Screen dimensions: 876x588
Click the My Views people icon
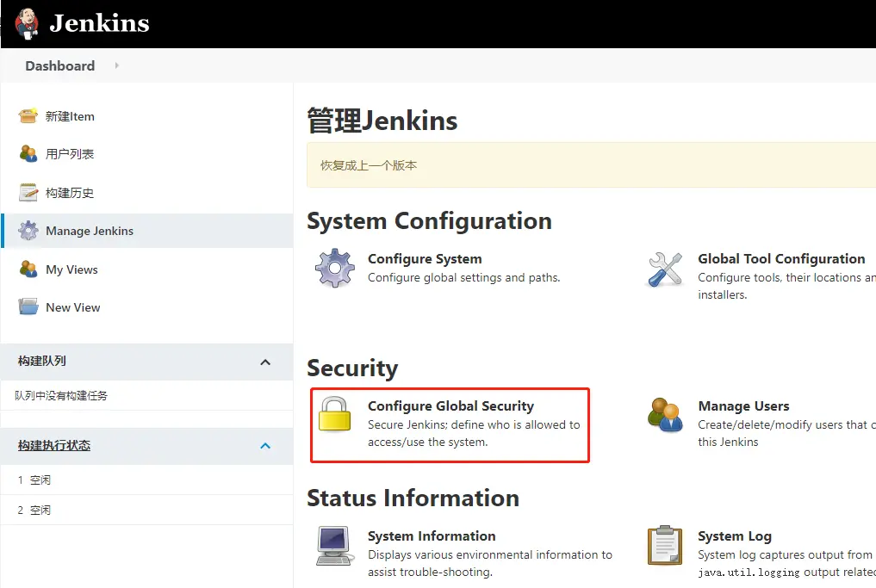(x=28, y=269)
